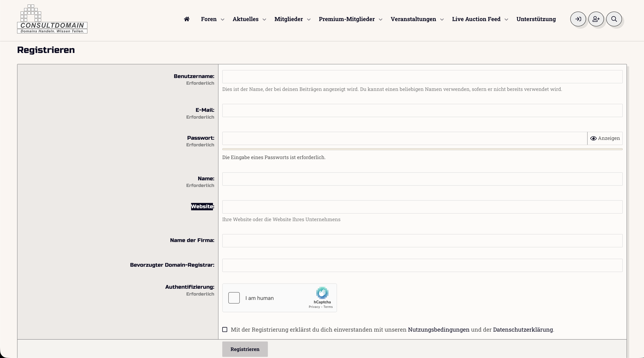Viewport: 644px width, 358px height.
Task: Open the Datenschutzerklärung link
Action: click(523, 330)
